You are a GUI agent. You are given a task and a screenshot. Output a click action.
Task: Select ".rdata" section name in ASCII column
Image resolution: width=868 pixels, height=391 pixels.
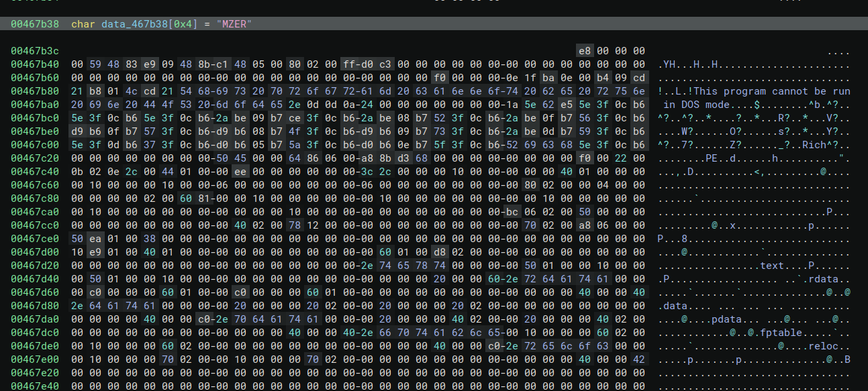831,279
